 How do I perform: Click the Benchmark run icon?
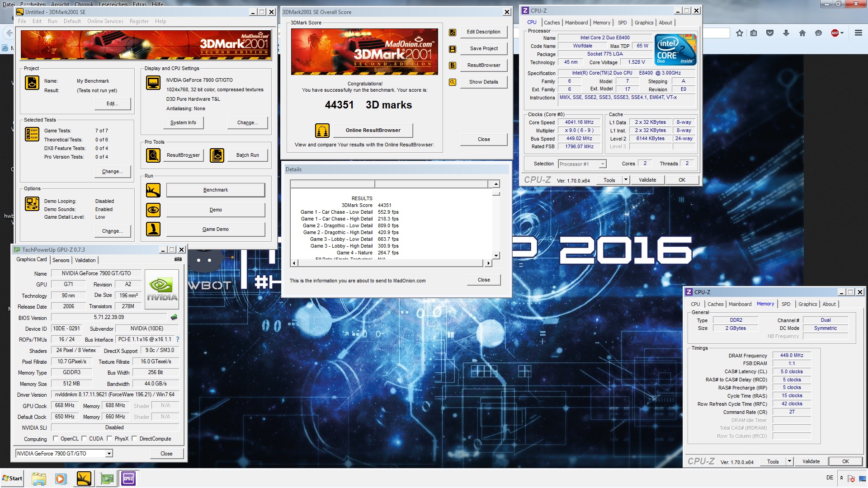click(x=153, y=190)
